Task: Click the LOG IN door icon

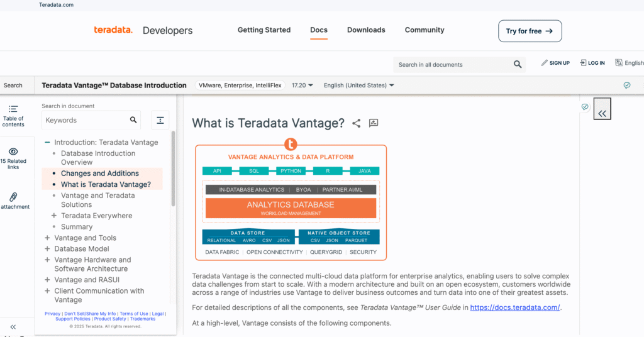Action: (x=583, y=63)
